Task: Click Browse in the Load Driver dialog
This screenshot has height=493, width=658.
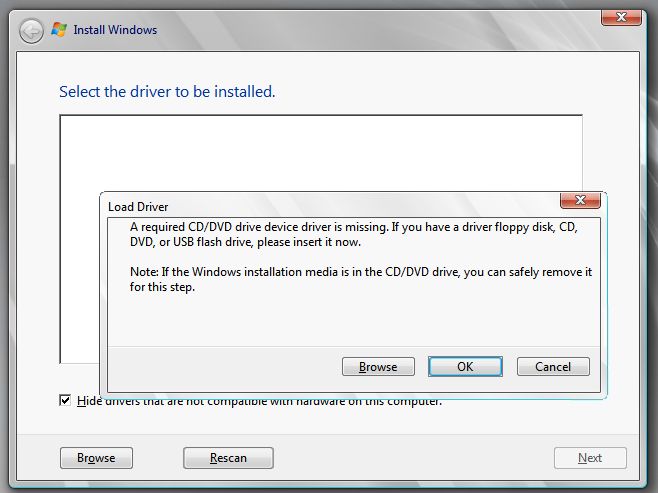Action: [x=378, y=367]
